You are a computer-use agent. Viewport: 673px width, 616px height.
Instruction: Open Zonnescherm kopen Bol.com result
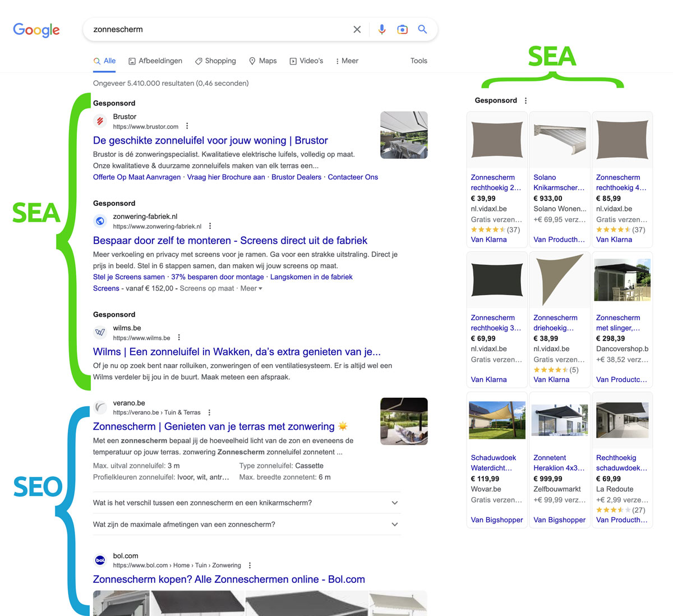tap(229, 580)
